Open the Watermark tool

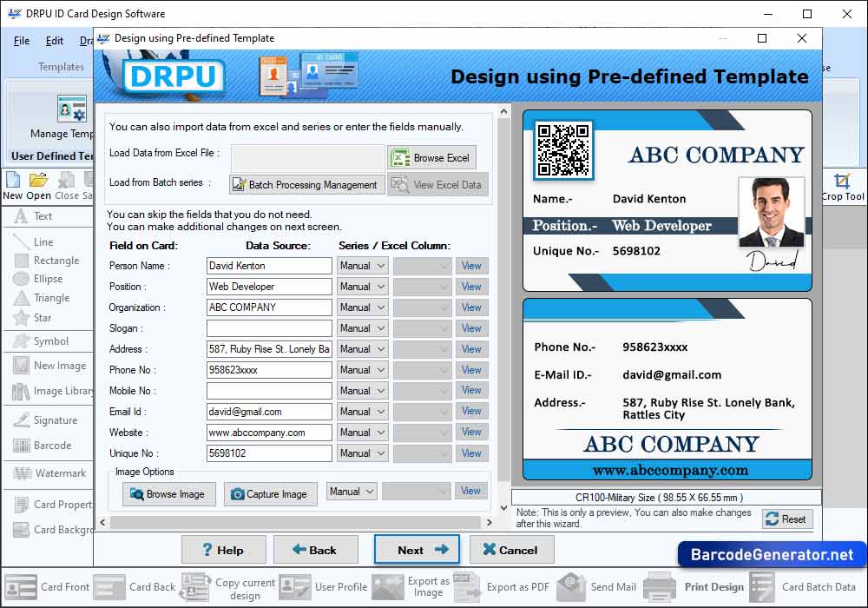pos(49,473)
